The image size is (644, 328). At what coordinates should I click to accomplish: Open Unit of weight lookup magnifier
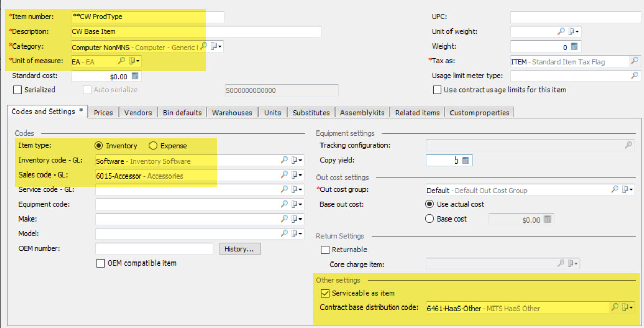pyautogui.click(x=561, y=31)
